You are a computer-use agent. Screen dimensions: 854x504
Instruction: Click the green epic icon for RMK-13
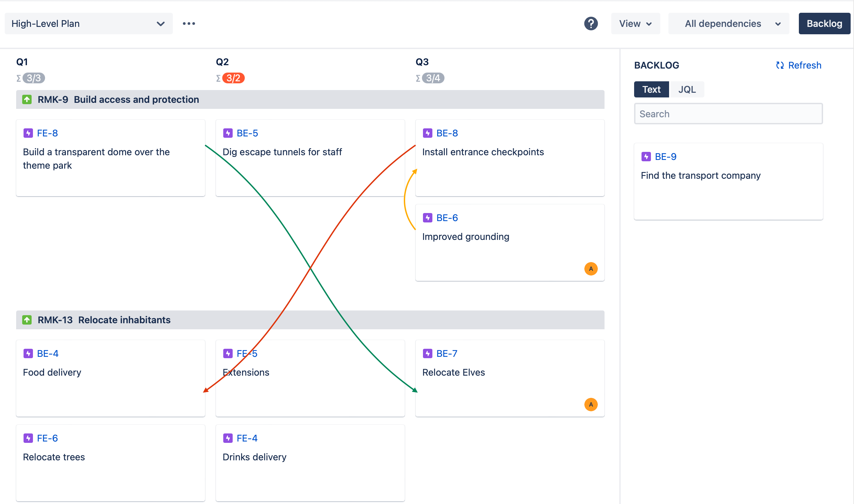click(27, 320)
